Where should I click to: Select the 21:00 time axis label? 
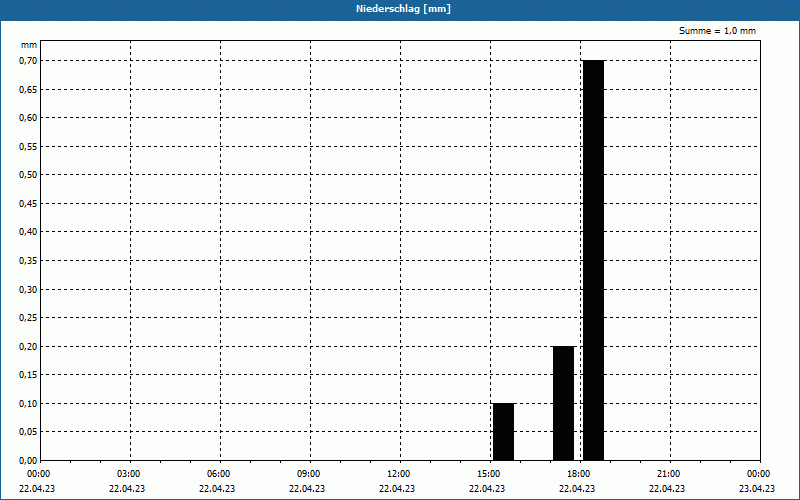pyautogui.click(x=669, y=474)
